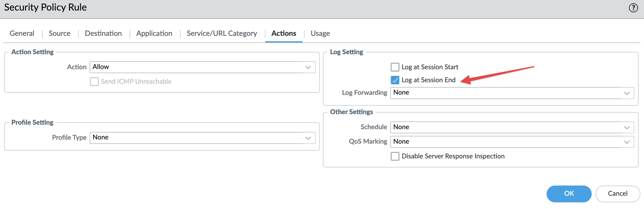Click the help question mark icon
Screen dimensions: 644x209
(x=633, y=8)
